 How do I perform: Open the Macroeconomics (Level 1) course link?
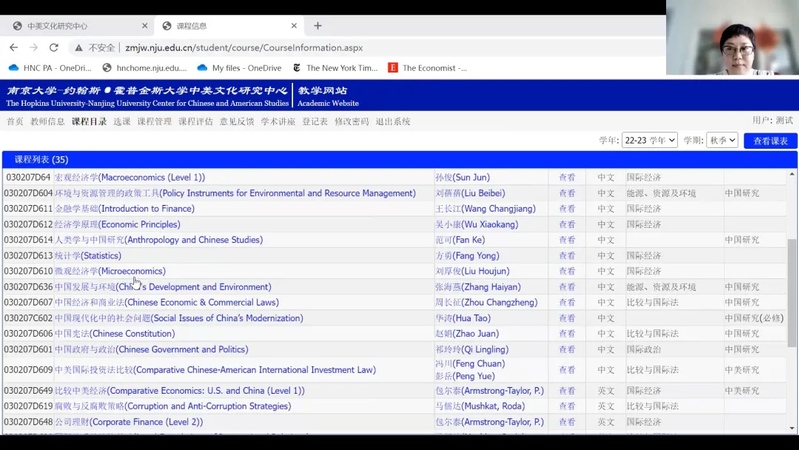130,177
